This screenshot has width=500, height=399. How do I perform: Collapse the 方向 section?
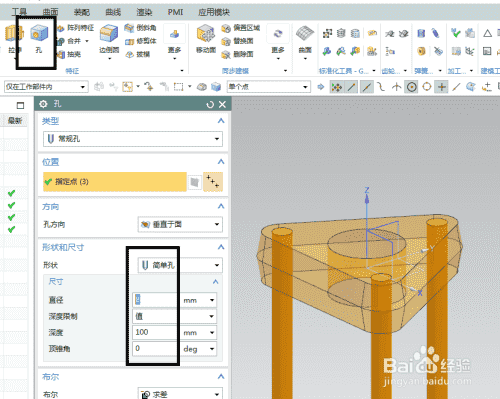point(221,206)
